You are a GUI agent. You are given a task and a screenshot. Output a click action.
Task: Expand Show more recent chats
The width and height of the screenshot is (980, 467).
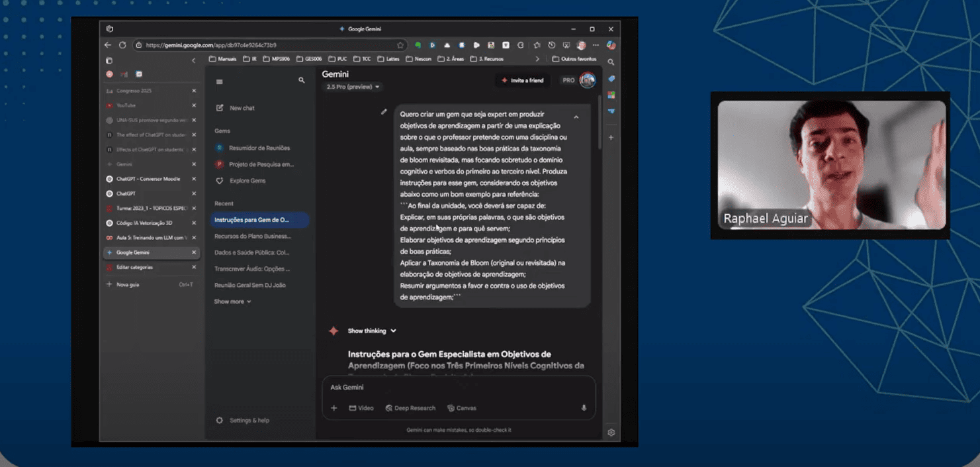[x=232, y=301]
